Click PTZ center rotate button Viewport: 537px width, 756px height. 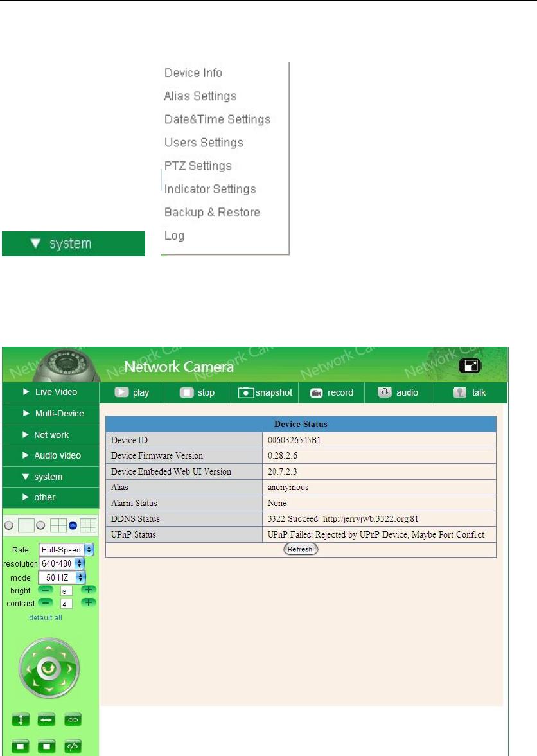tap(49, 668)
